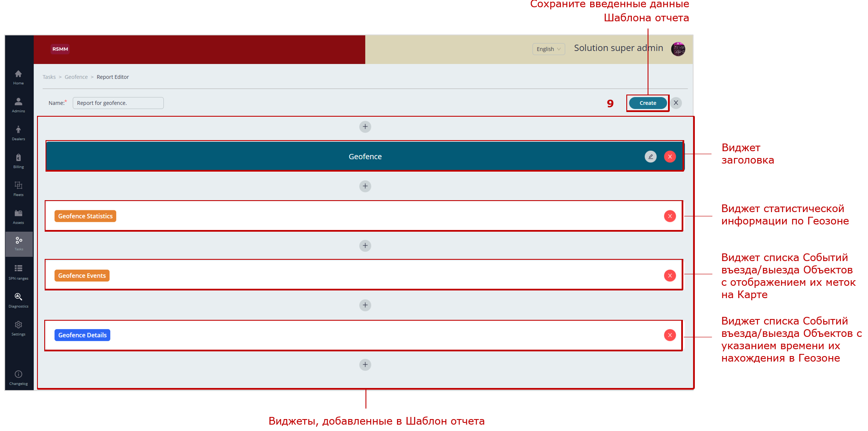The width and height of the screenshot is (868, 431).
Task: Click the Tasks breadcrumb link
Action: click(x=49, y=77)
